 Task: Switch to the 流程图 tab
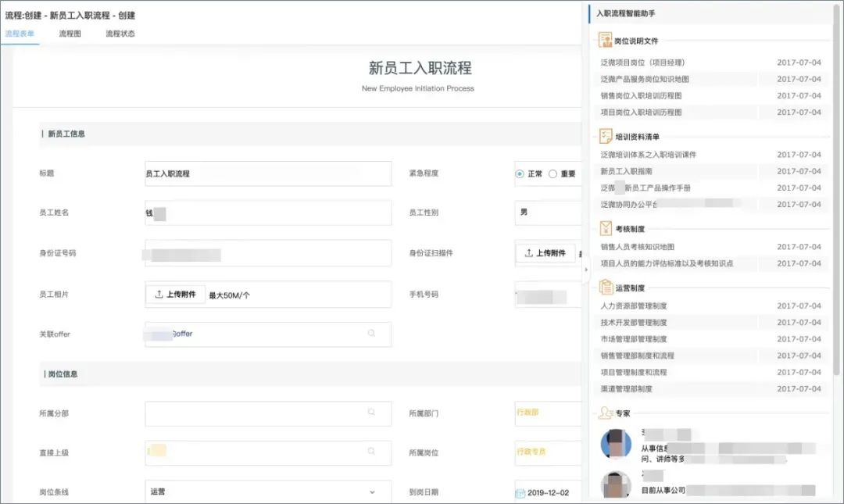pyautogui.click(x=70, y=34)
